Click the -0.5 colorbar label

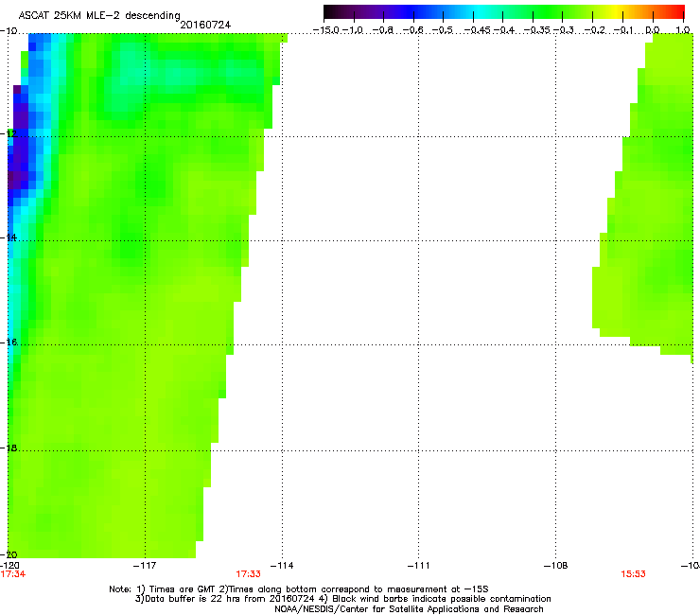[443, 30]
